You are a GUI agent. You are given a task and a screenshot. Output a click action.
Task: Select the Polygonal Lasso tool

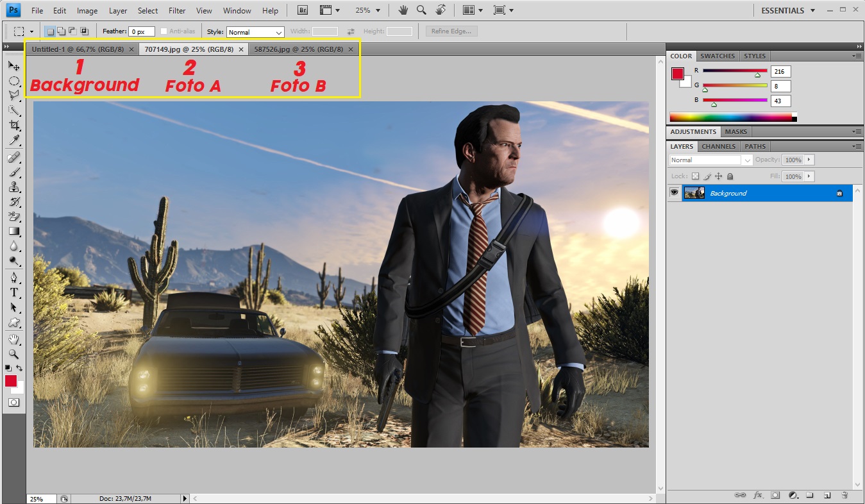pyautogui.click(x=13, y=96)
